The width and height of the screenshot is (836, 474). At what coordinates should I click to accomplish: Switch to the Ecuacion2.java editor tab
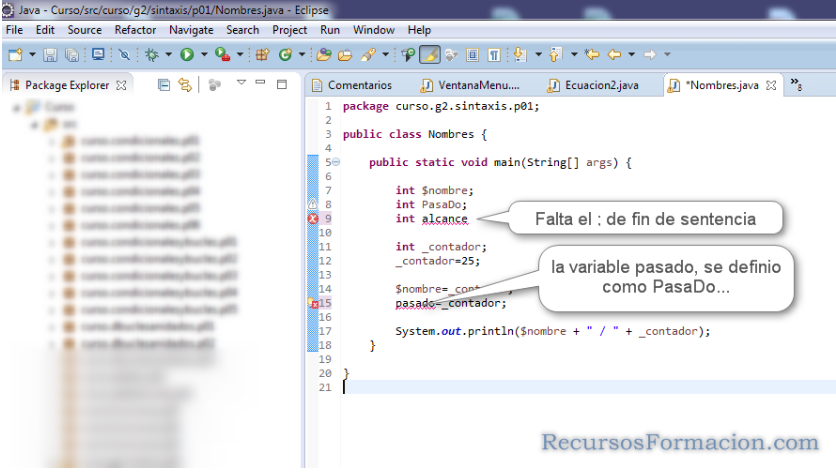pyautogui.click(x=593, y=85)
